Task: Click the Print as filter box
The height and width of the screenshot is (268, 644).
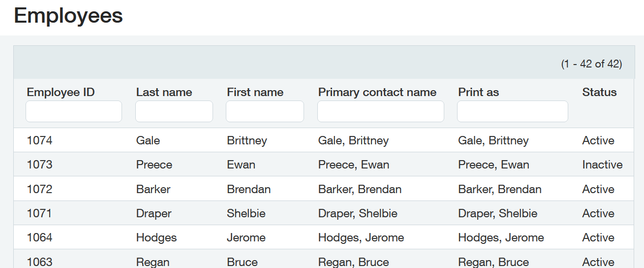Action: [x=512, y=111]
